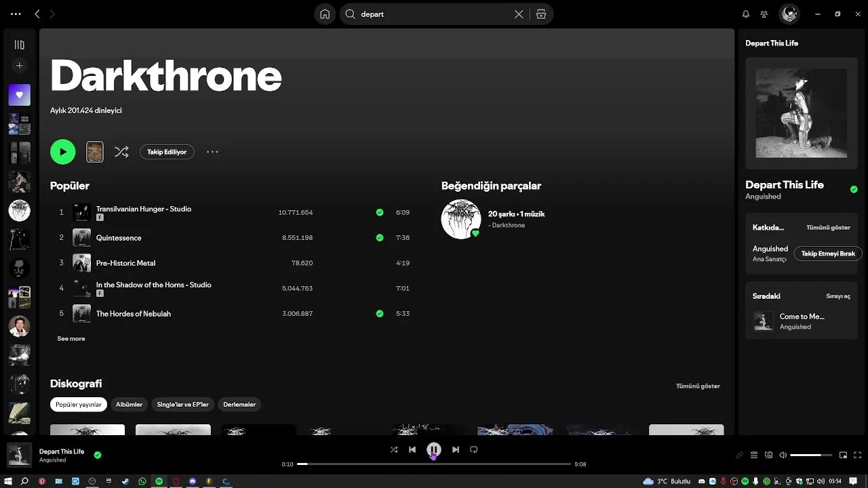Select Albümler discography filter
Screen dimensions: 868x488
(129, 405)
